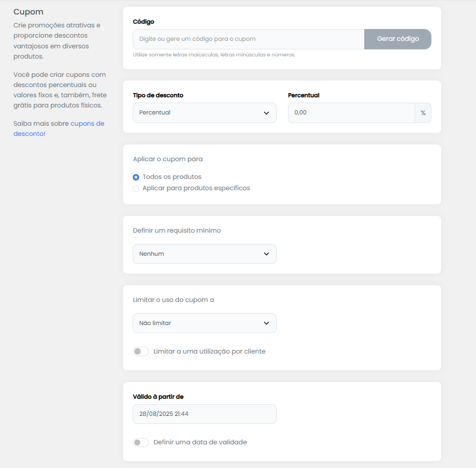476x468 pixels.
Task: Click the 0,00 percentage value field
Action: [351, 113]
